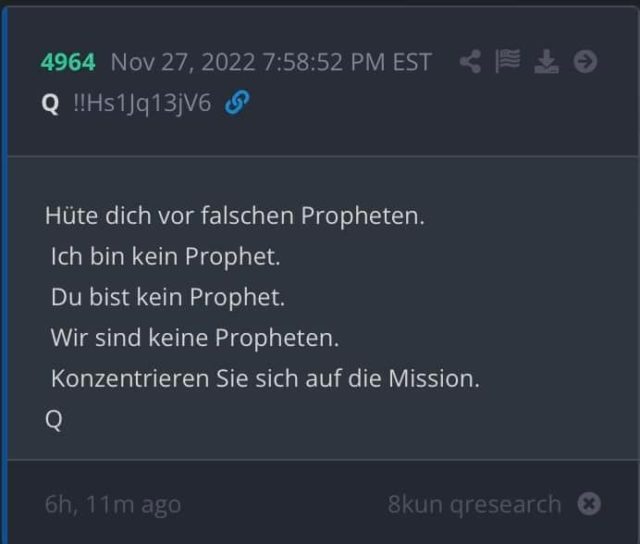Open the blue chain link icon
Viewport: 640px width, 544px height.
(237, 102)
